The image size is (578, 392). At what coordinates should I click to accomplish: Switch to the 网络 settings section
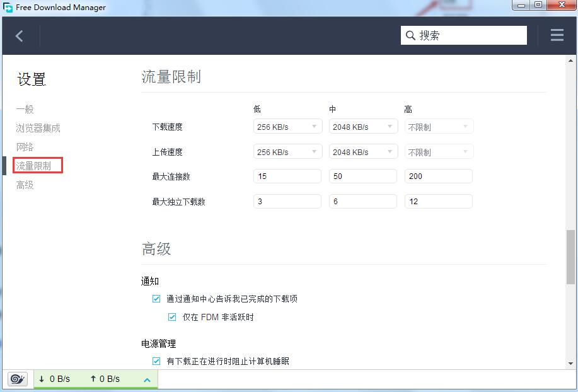[25, 146]
